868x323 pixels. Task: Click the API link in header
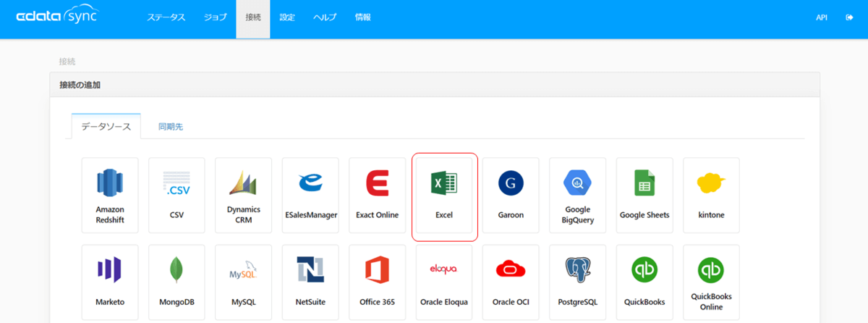pos(822,17)
